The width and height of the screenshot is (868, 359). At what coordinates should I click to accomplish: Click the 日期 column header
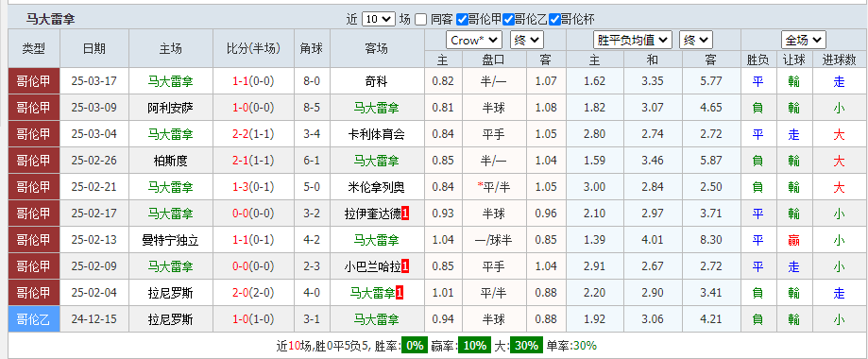pos(94,48)
